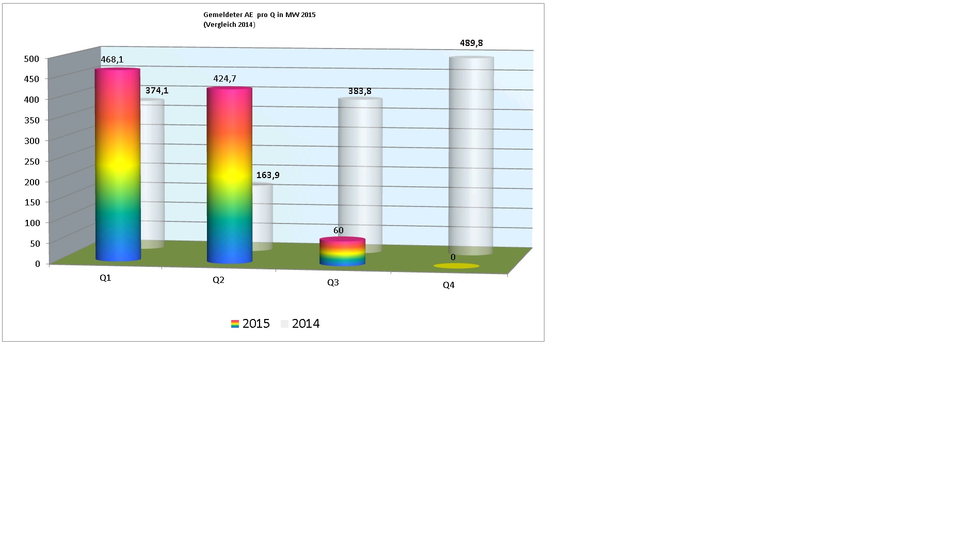
Task: Click the 2014 legend color marker
Action: point(284,324)
